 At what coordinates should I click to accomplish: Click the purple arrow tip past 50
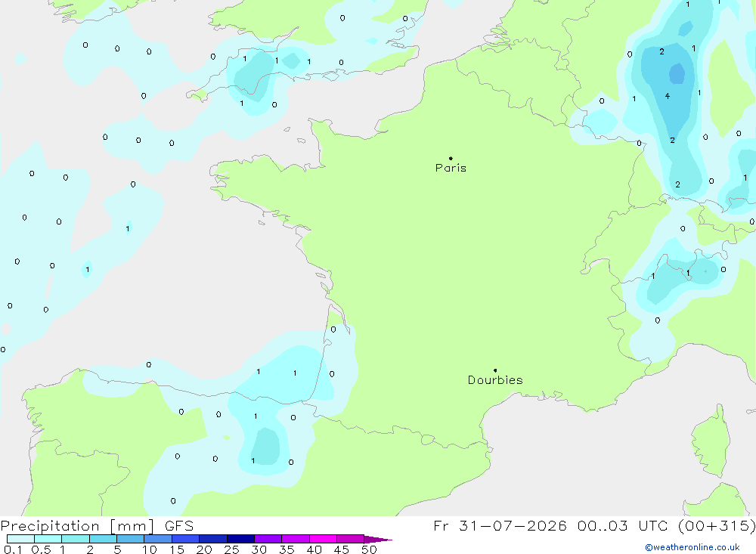pyautogui.click(x=377, y=540)
